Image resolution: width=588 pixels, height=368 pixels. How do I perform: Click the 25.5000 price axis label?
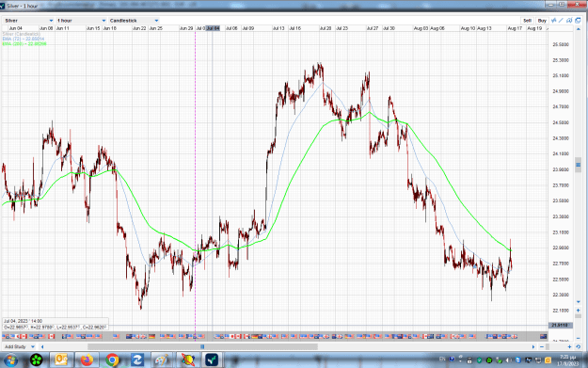561,44
